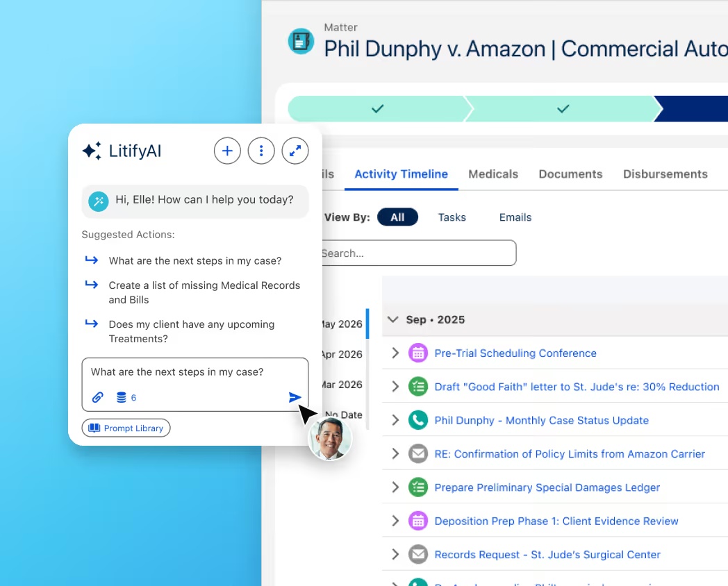Filter timeline by Tasks
This screenshot has height=586, width=728.
point(452,217)
